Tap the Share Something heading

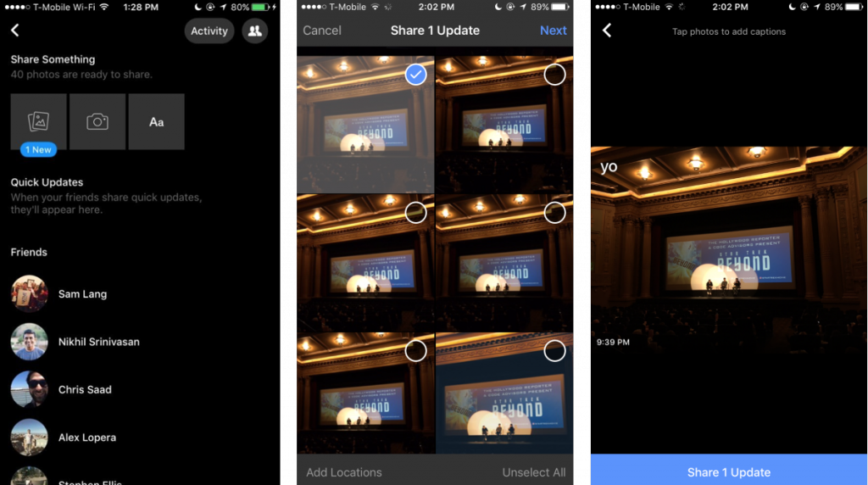tap(53, 59)
